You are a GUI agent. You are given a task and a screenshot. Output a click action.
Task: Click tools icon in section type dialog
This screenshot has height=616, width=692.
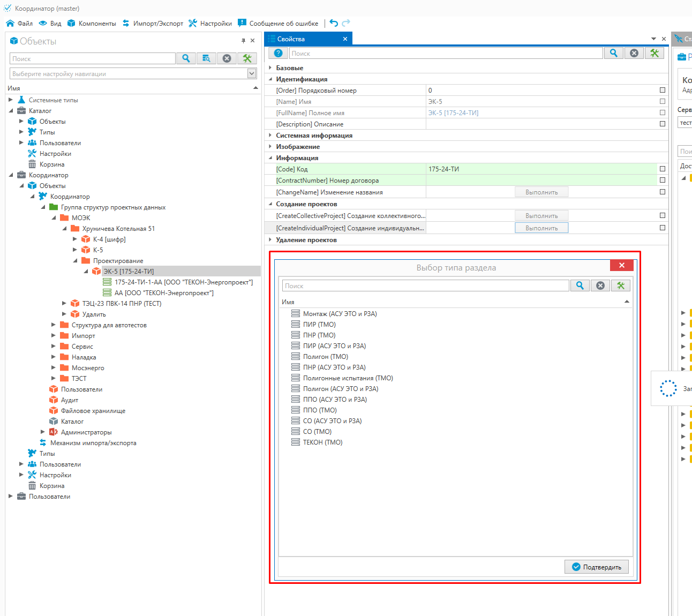(621, 286)
